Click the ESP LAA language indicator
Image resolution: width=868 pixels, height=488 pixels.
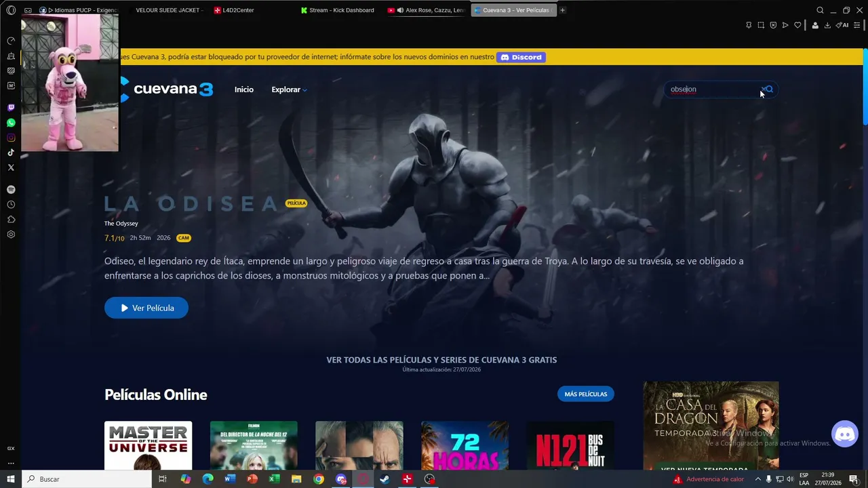(804, 479)
